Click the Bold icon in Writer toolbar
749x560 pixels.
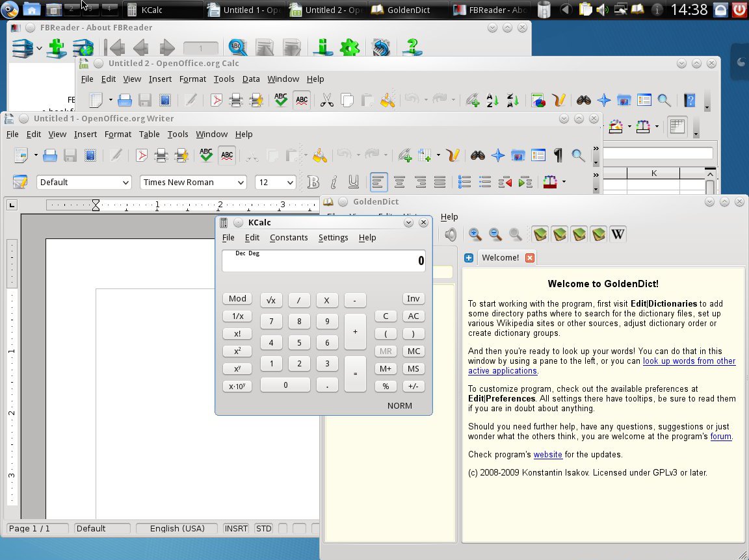point(314,183)
